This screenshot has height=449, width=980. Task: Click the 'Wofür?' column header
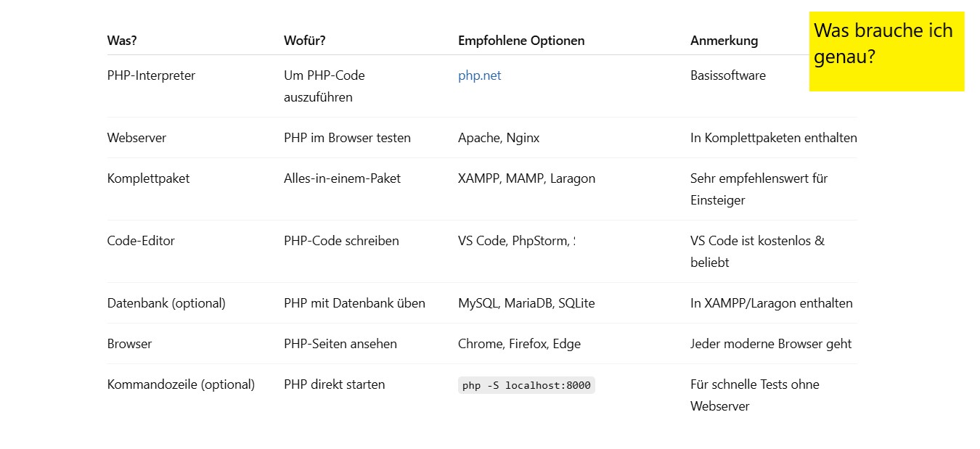[x=305, y=41]
